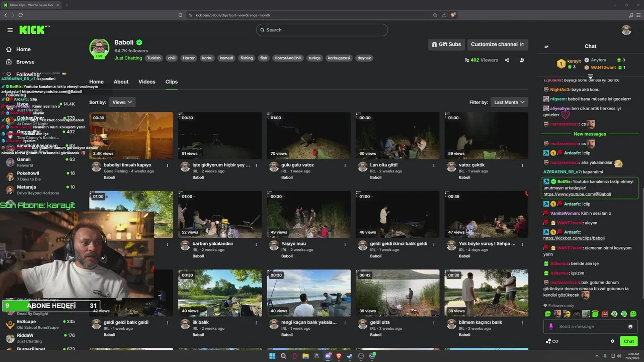Click the share channel icon beside viewers count

tap(507, 60)
